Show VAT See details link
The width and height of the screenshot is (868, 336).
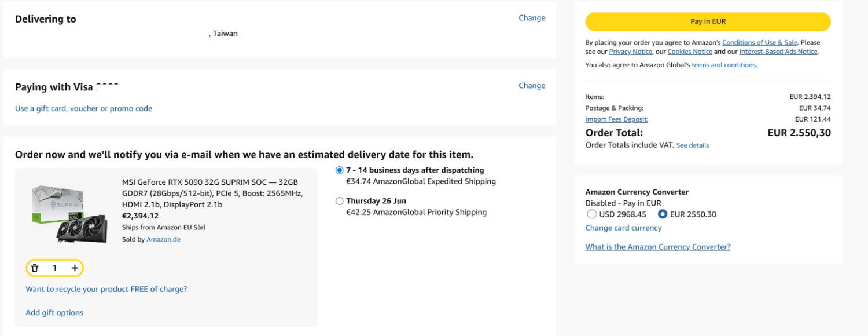coord(692,145)
